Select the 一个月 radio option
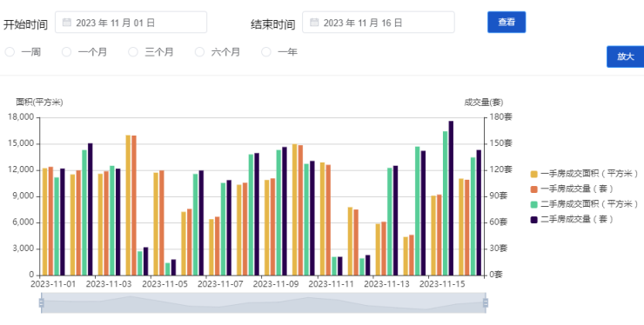 click(x=66, y=52)
